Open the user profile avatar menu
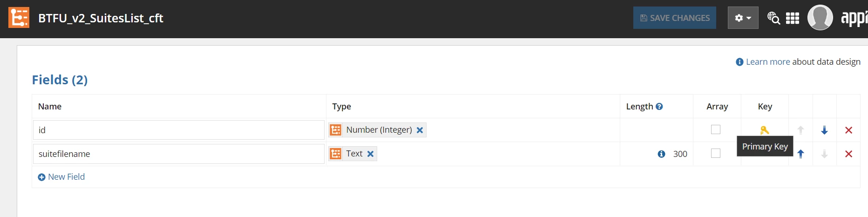Viewport: 868px width, 217px height. (x=820, y=18)
